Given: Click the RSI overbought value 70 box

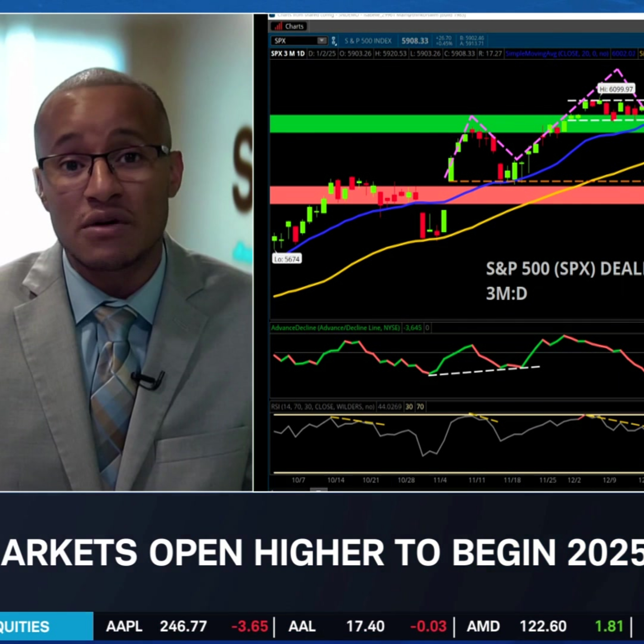Looking at the screenshot, I should [x=420, y=407].
